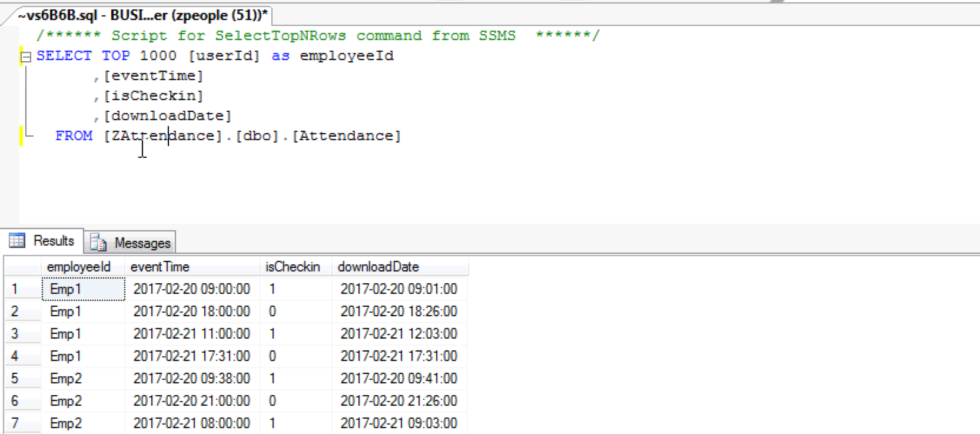Screen dimensions: 980x434
Task: Click eventTime cell 2017-02-20 21:00:00
Action: coord(192,401)
